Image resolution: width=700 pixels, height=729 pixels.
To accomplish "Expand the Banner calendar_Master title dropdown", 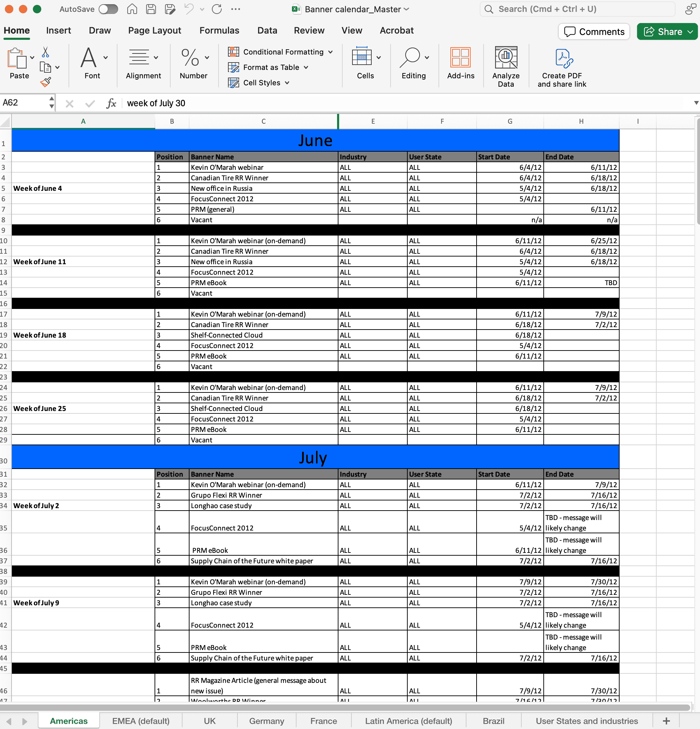I will 406,9.
